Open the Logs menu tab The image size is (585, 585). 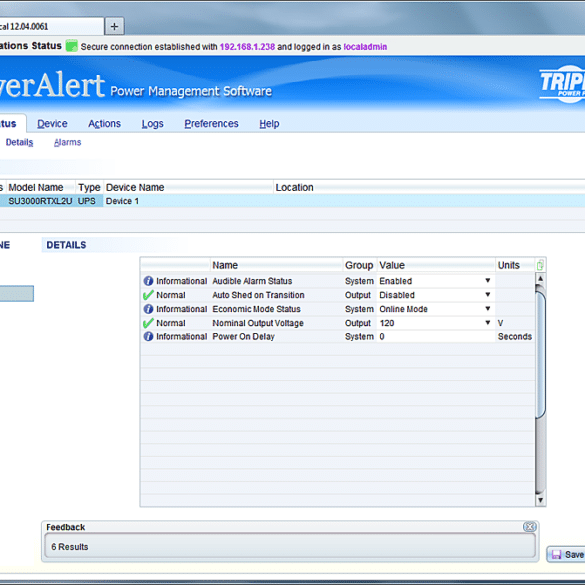click(x=153, y=123)
